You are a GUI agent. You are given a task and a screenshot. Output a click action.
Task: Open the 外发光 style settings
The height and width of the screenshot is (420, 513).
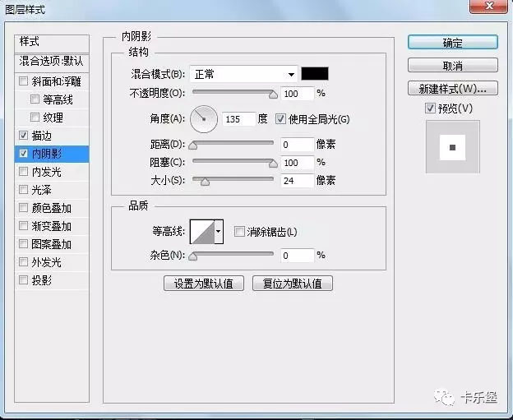[x=47, y=262]
